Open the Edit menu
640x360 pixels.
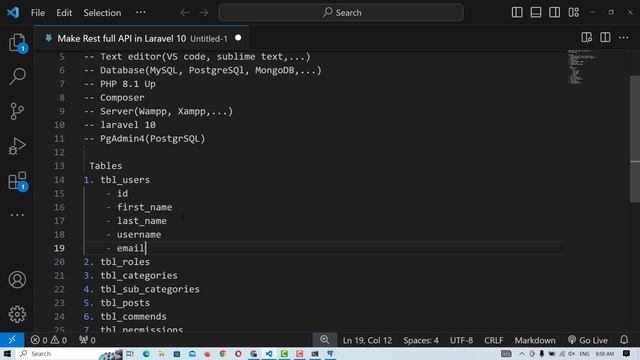(64, 13)
